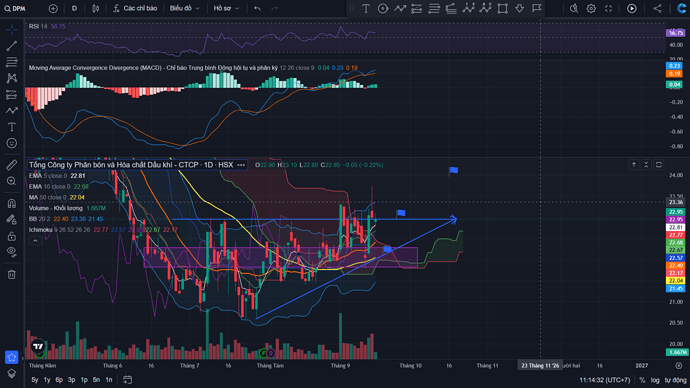Open the quick search magnifier
The image size is (690, 388).
click(x=574, y=8)
